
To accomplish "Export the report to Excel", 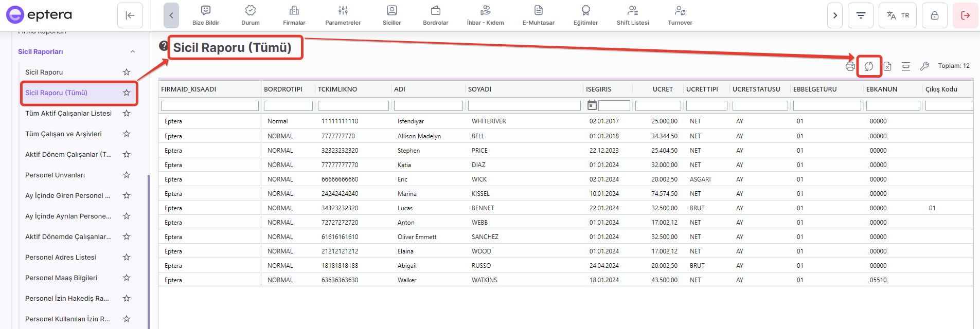I will coord(887,66).
